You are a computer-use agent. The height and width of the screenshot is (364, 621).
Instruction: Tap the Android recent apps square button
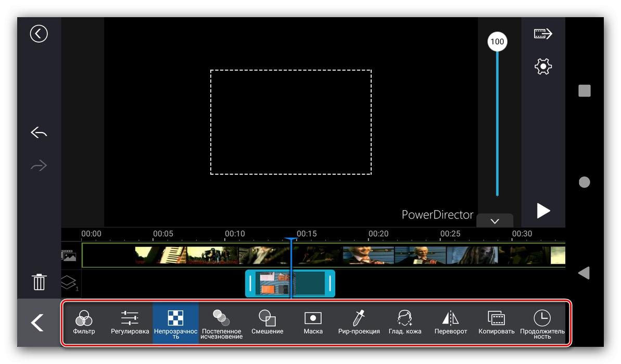tap(584, 90)
